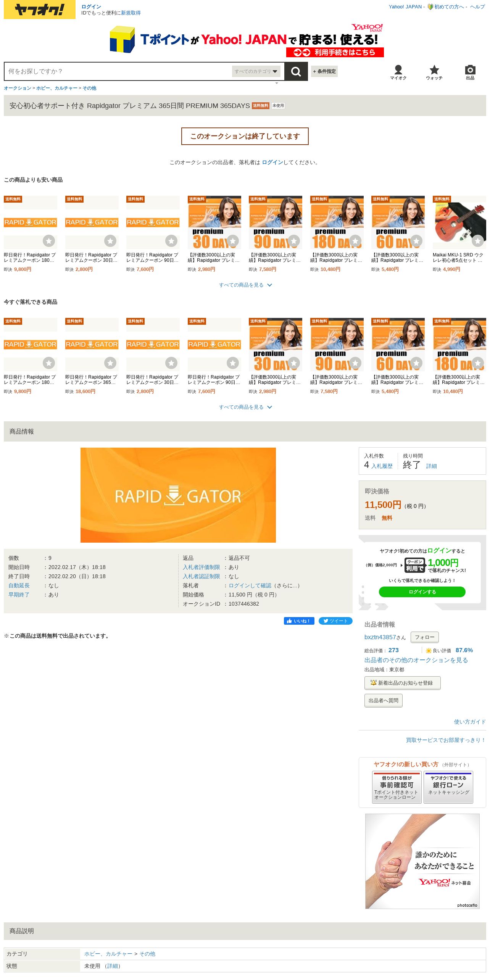Watch-star the 18,600円 item in buy-now row
This screenshot has height=980, width=490.
pyautogui.click(x=110, y=363)
